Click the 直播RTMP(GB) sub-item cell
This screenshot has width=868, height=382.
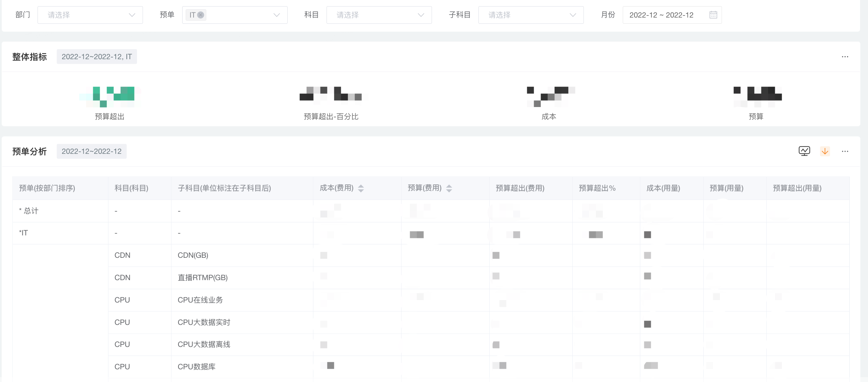pos(203,278)
